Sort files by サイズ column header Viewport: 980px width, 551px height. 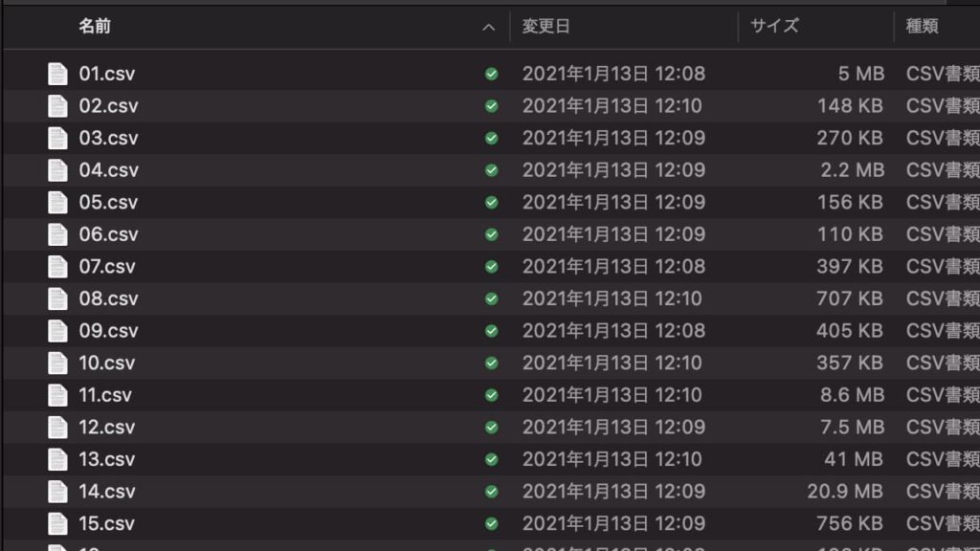(x=774, y=26)
